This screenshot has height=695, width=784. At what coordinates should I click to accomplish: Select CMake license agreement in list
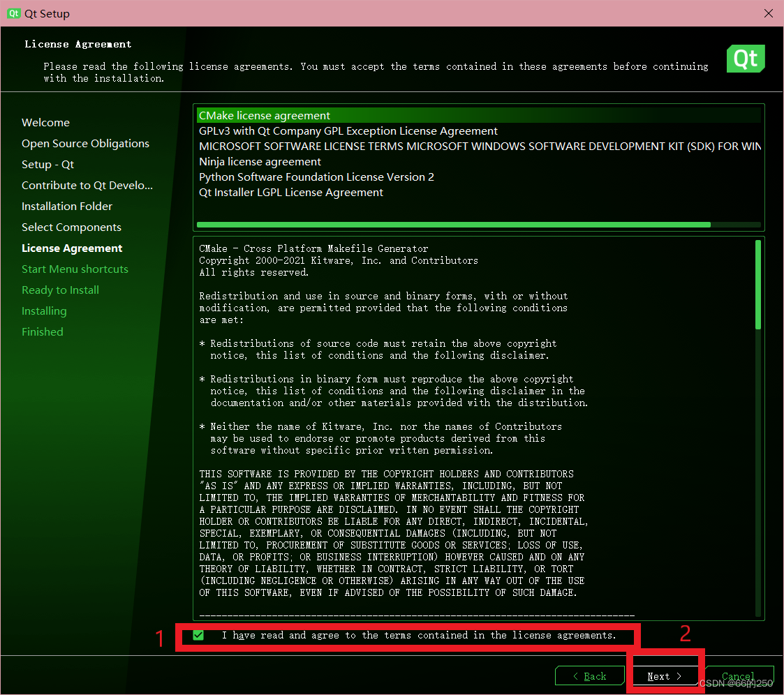tap(479, 115)
